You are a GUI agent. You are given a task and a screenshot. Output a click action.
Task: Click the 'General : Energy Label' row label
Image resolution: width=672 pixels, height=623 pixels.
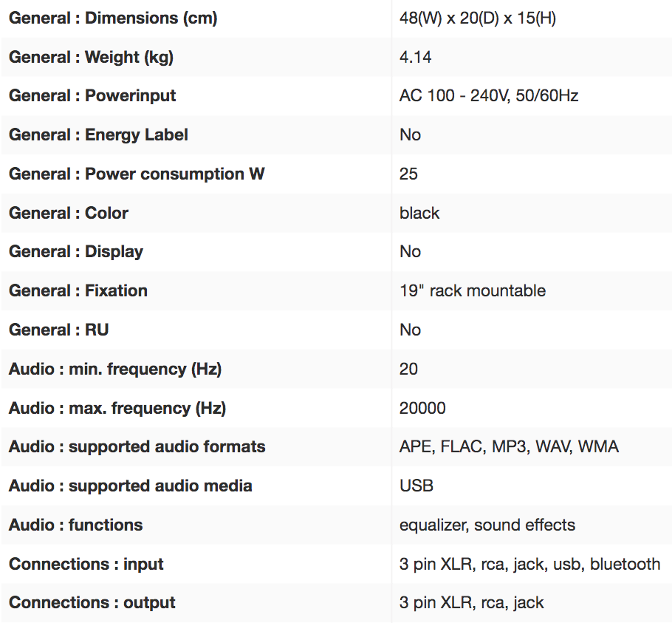98,135
